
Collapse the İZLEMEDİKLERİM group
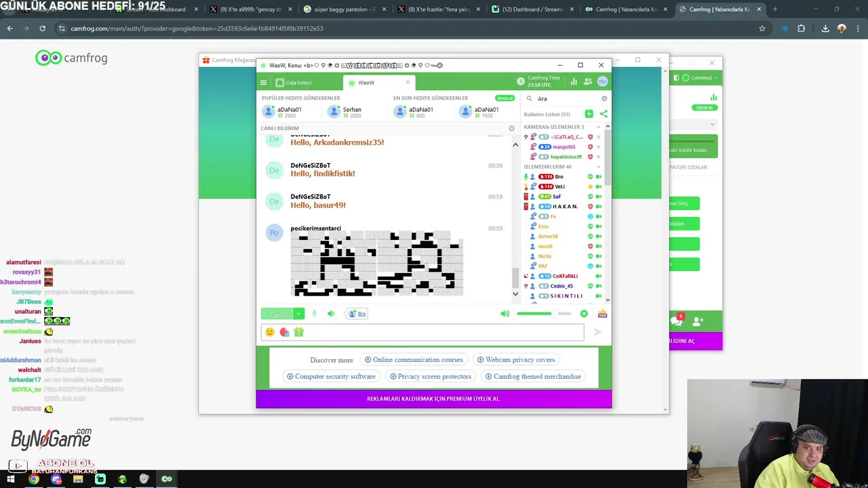click(x=598, y=167)
